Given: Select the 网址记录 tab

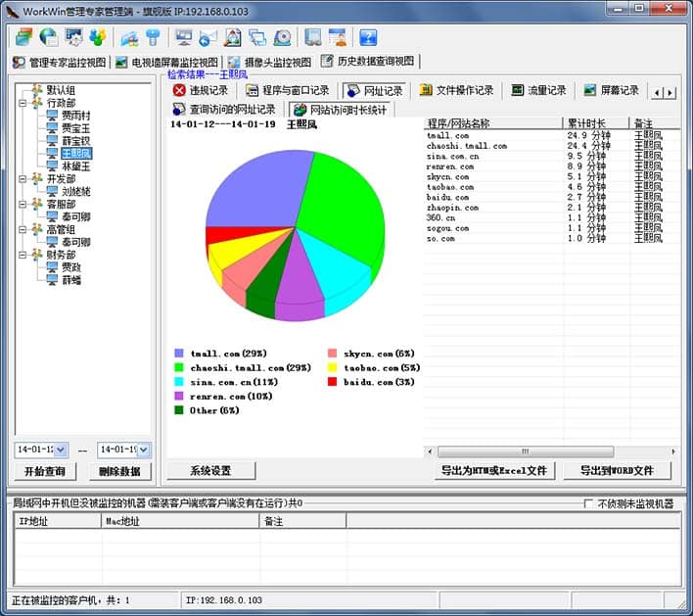Looking at the screenshot, I should coord(375,91).
